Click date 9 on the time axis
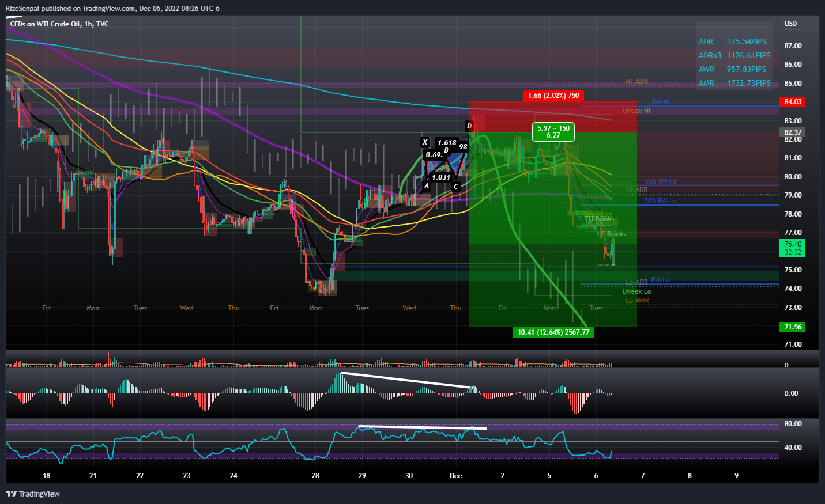The width and height of the screenshot is (825, 504). coord(736,476)
